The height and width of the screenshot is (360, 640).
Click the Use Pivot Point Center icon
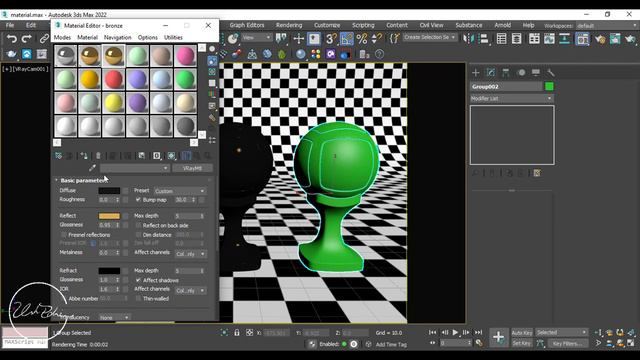click(281, 39)
